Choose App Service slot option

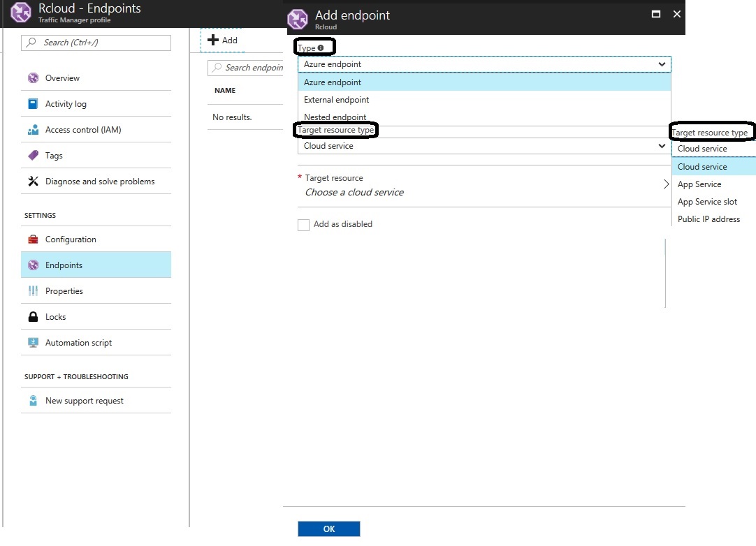pos(707,202)
